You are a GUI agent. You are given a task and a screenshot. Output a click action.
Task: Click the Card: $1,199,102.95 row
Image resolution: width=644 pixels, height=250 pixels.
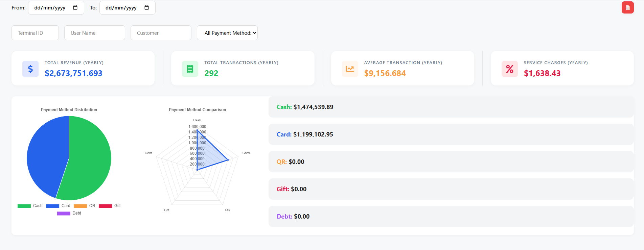(x=451, y=134)
